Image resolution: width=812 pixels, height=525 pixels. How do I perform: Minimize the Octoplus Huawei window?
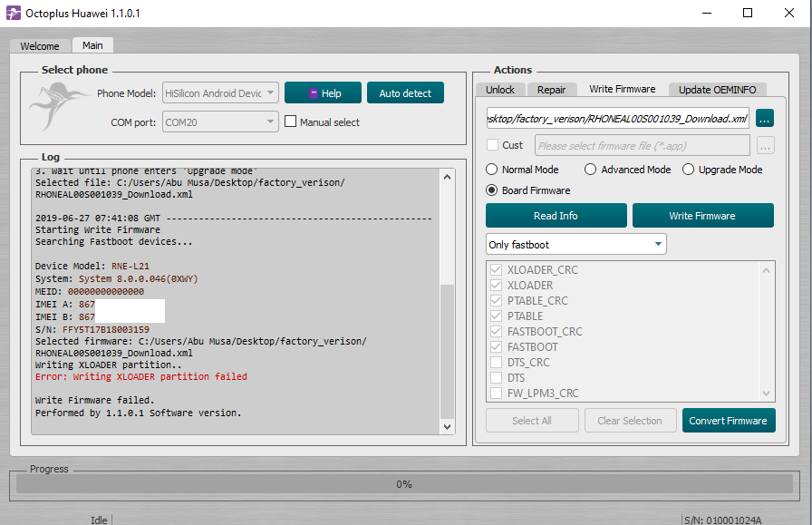(706, 13)
